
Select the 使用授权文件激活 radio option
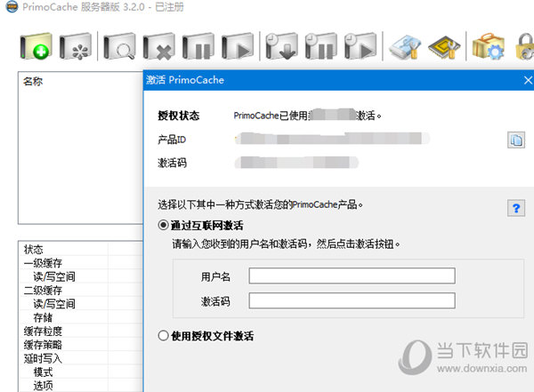(x=206, y=336)
